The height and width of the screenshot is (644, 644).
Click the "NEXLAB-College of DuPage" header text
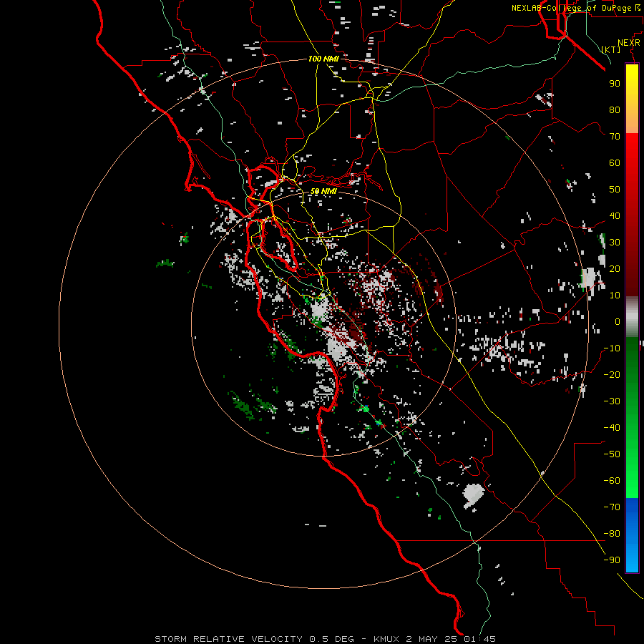coord(572,8)
